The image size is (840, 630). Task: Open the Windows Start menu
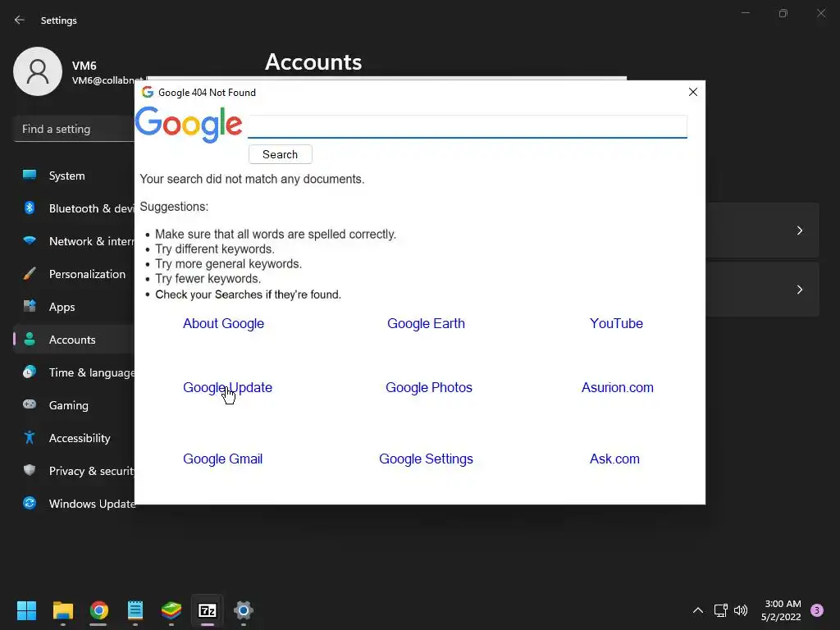tap(26, 610)
